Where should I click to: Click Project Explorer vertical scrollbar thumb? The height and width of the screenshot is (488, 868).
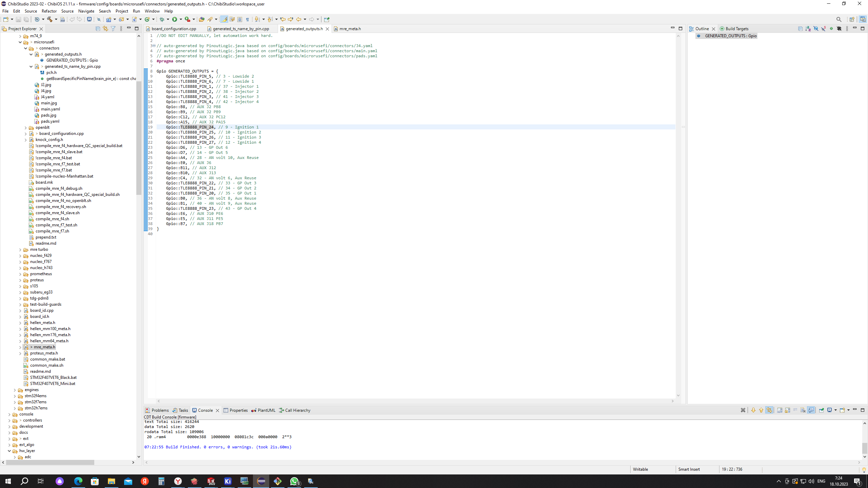pos(139,138)
